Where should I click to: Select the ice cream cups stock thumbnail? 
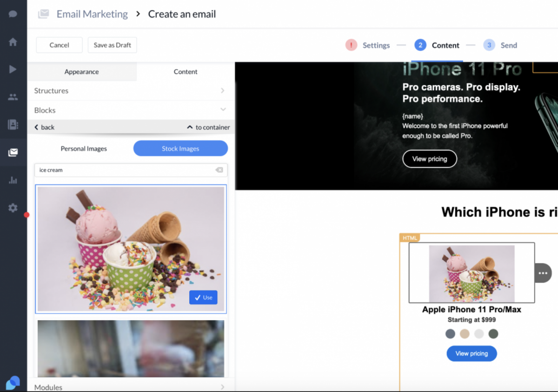(x=131, y=249)
